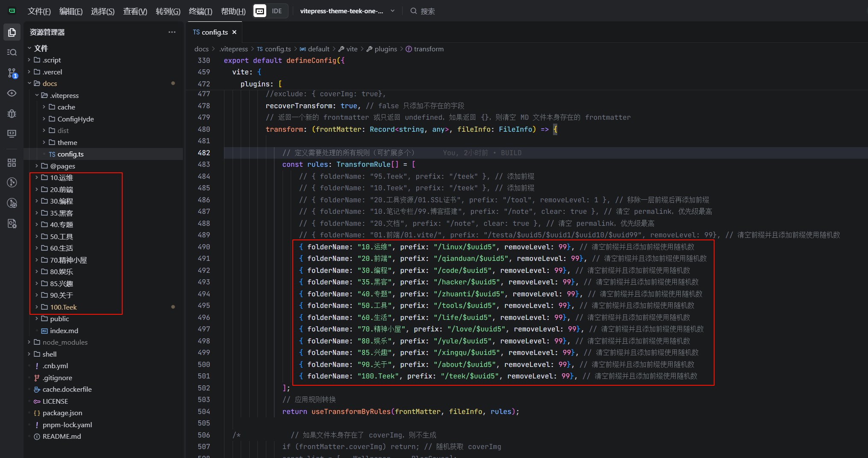Open the 终端(T) menu
Screen dimensions: 868x458
pyautogui.click(x=200, y=11)
